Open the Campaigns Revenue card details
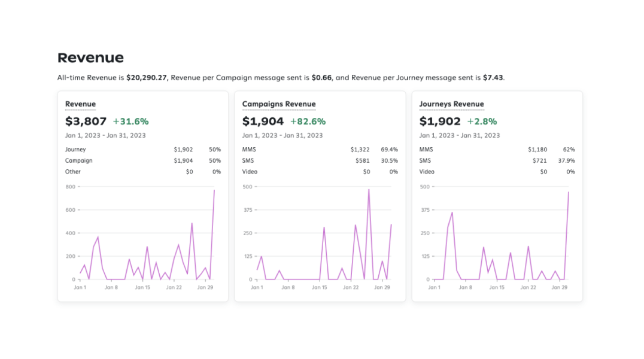This screenshot has height=359, width=644. click(x=278, y=104)
